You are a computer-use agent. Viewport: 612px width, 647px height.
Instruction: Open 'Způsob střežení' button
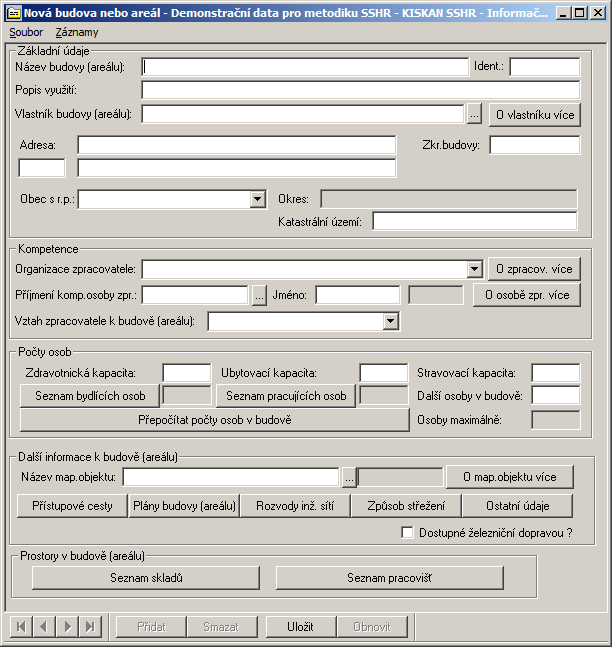coord(406,506)
